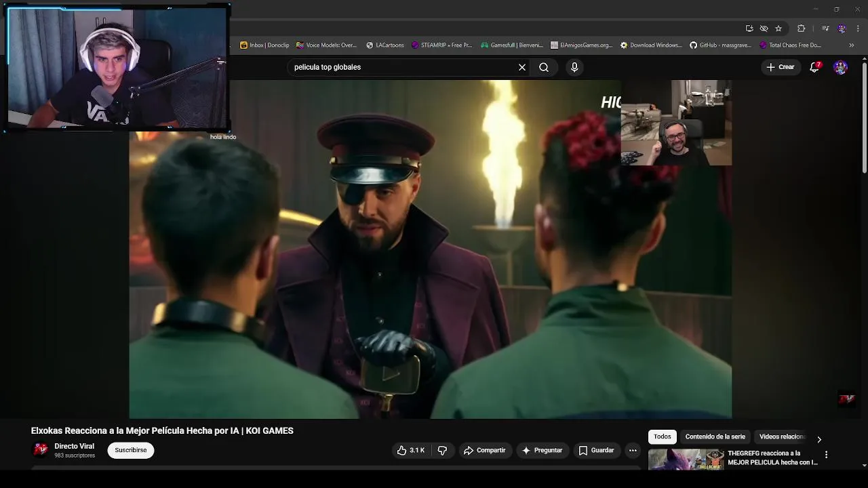Select the 'Videos relacionados' chip
Image resolution: width=868 pixels, height=488 pixels.
point(782,436)
